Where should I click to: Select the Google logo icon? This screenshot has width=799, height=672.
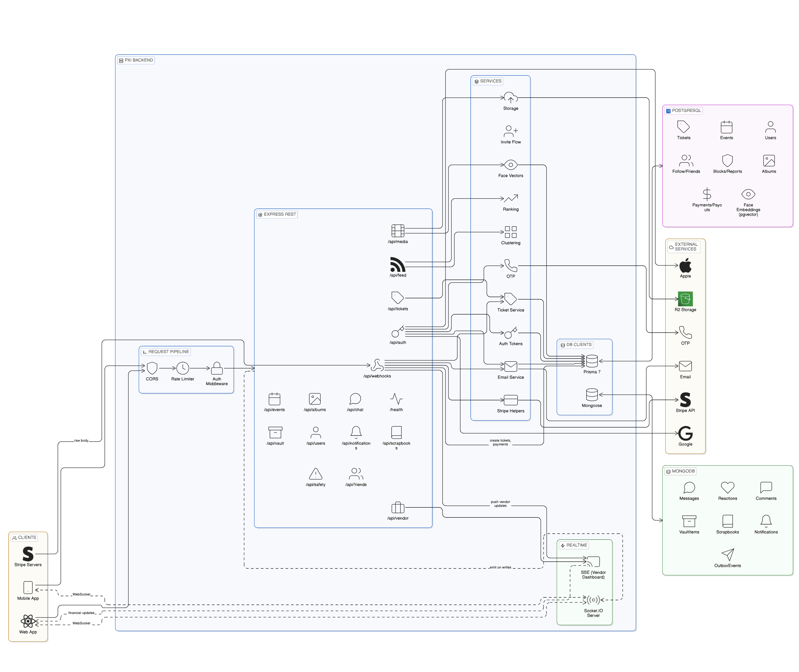(685, 433)
